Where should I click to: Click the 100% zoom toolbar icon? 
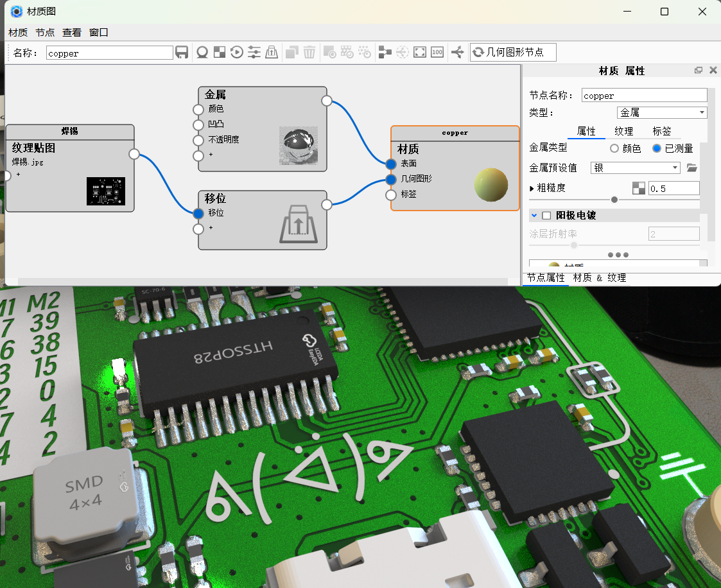point(437,53)
